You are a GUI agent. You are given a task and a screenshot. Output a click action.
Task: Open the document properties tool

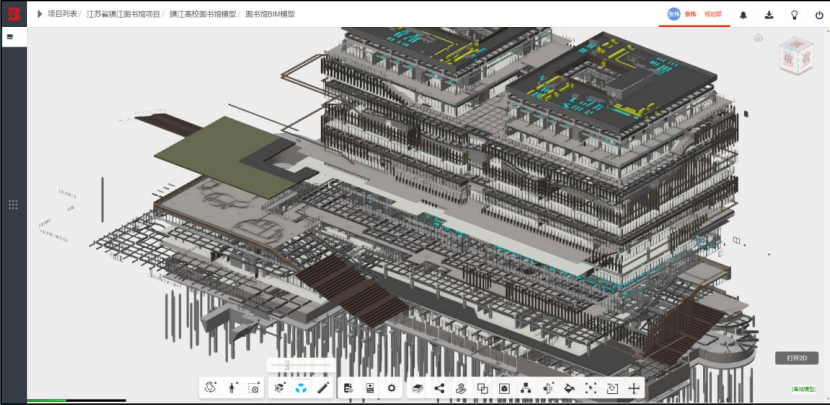coord(348,388)
